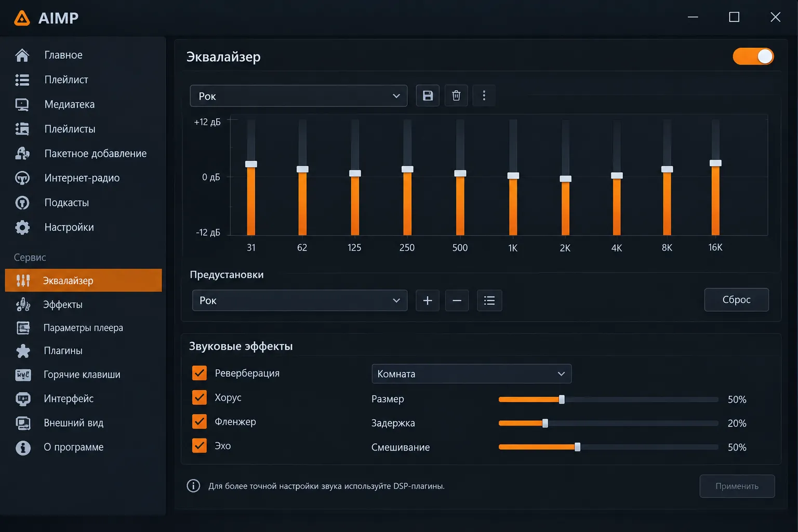Open the three-dot more options menu

484,96
